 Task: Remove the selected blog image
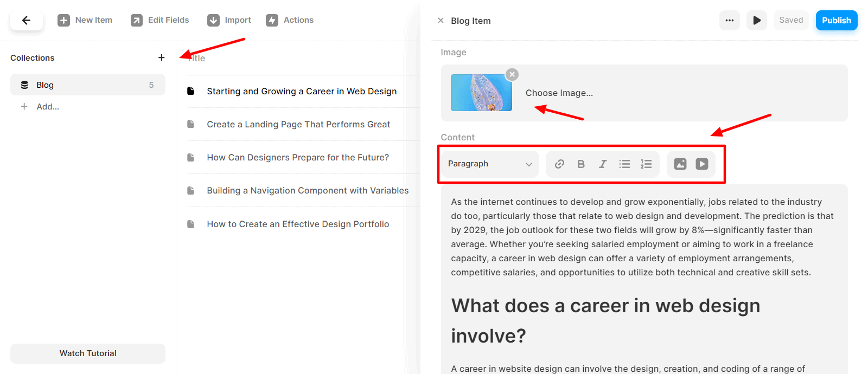coord(512,74)
